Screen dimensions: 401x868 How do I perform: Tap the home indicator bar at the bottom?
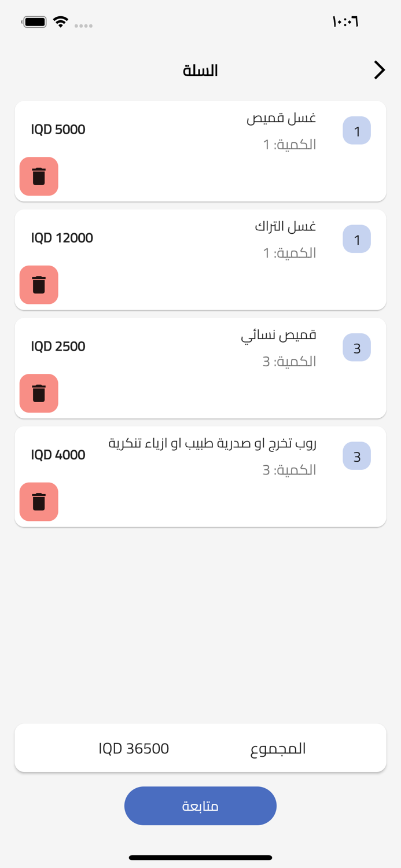click(200, 858)
